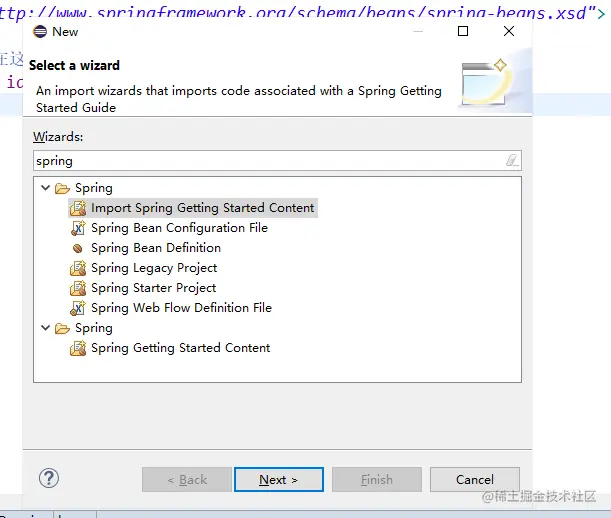
Task: Click the Cancel button
Action: 475,479
